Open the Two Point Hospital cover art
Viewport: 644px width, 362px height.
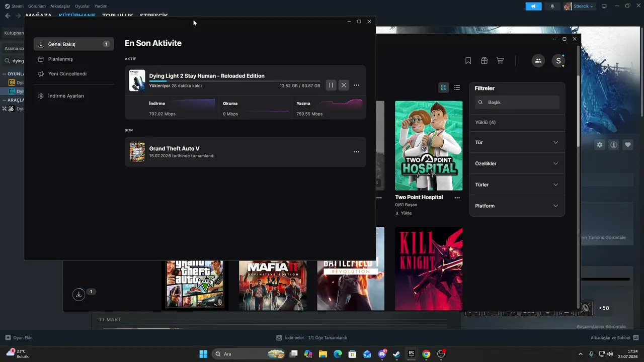(429, 146)
